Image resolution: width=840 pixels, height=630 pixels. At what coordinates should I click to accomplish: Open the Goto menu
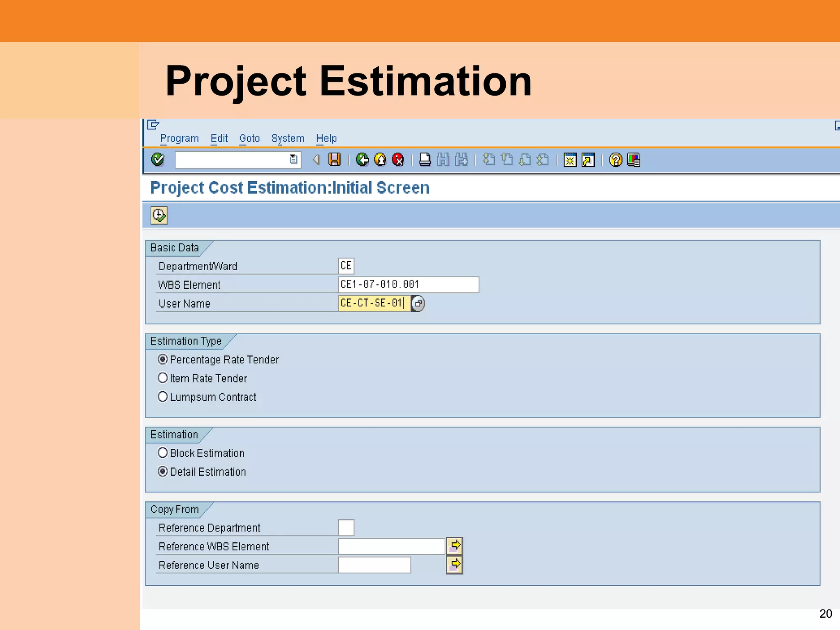(249, 139)
